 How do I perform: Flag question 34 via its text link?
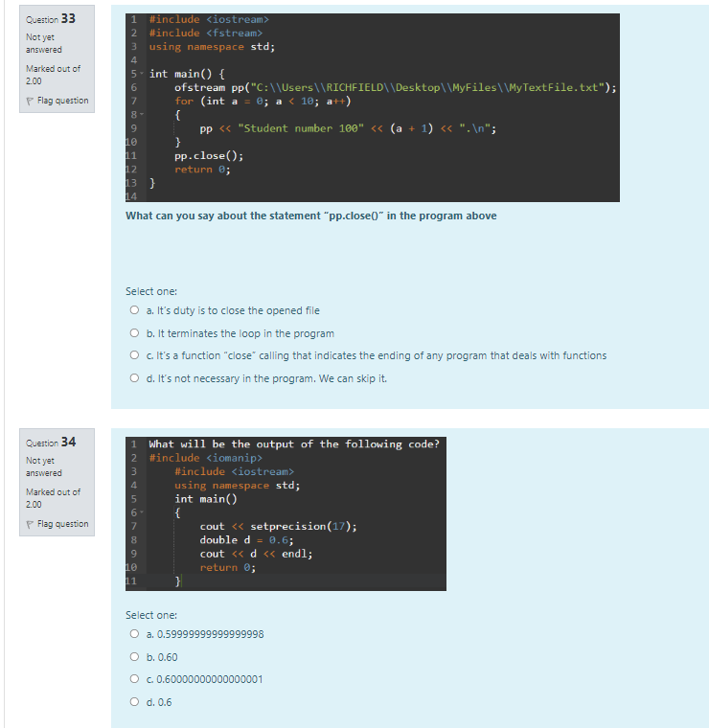pos(62,524)
